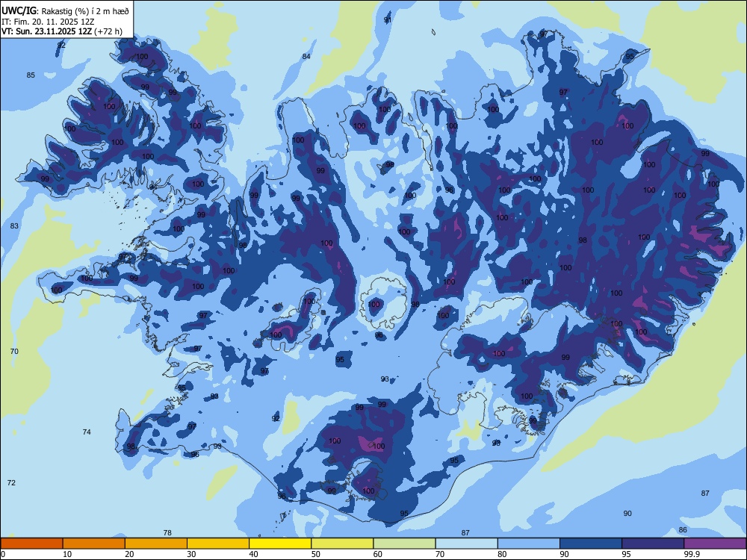
Task: Pick the 95–99.9 dark indigo legend swatch
Action: (653, 544)
